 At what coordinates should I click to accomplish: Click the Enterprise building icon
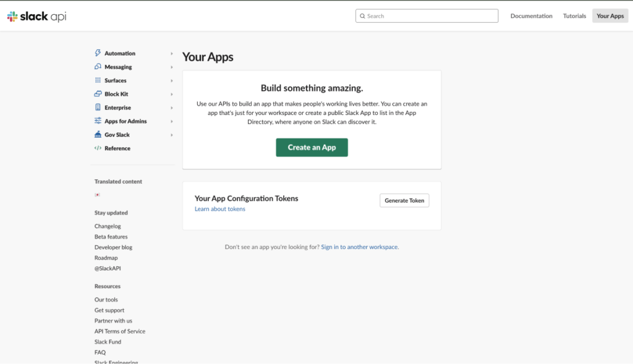click(x=98, y=108)
